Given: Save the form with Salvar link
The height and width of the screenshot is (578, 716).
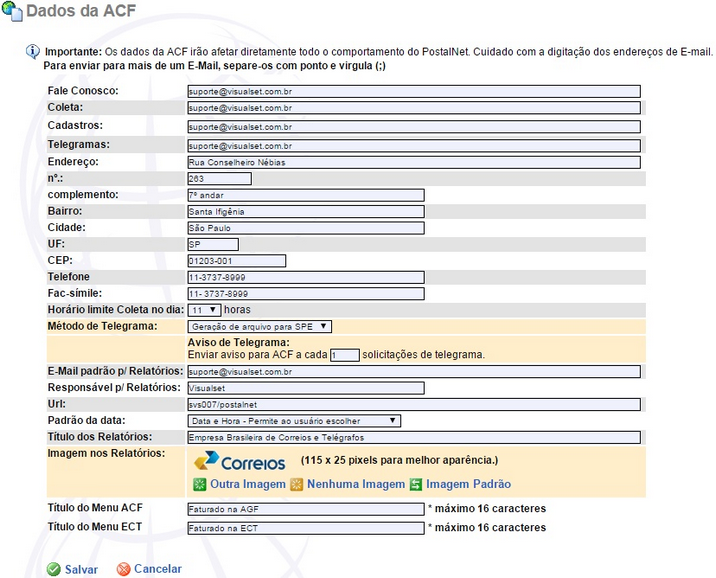Looking at the screenshot, I should coord(81,569).
